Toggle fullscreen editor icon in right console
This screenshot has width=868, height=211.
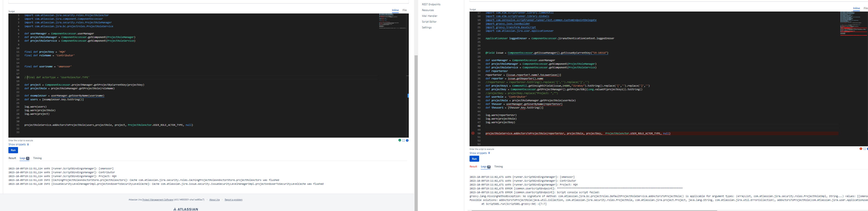point(864,148)
